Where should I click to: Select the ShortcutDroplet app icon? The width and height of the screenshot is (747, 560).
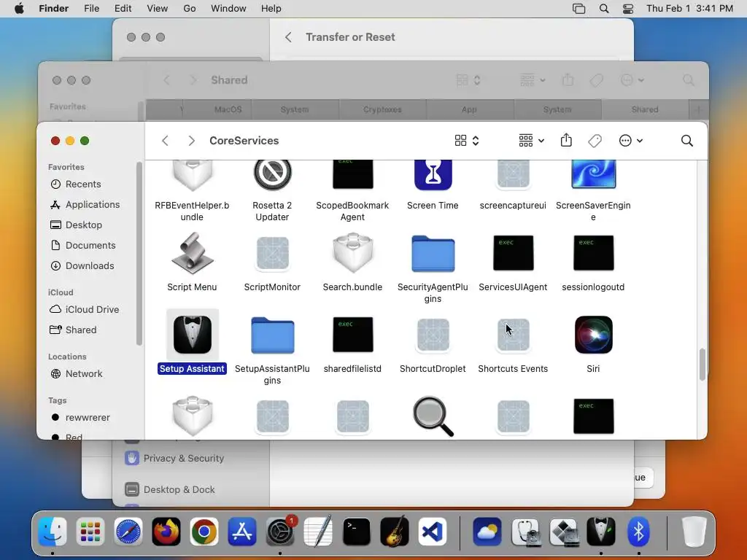tap(433, 335)
